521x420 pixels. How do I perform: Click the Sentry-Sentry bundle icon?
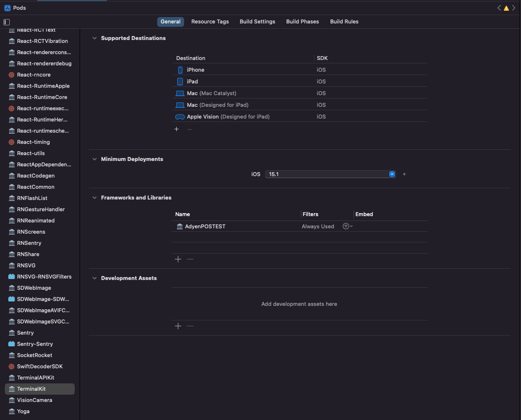[11, 344]
